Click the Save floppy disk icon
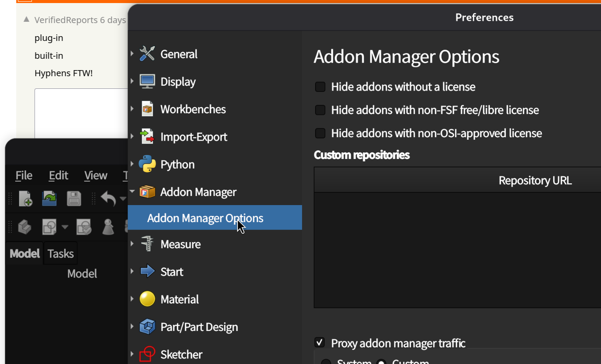The width and height of the screenshot is (601, 364). click(74, 199)
